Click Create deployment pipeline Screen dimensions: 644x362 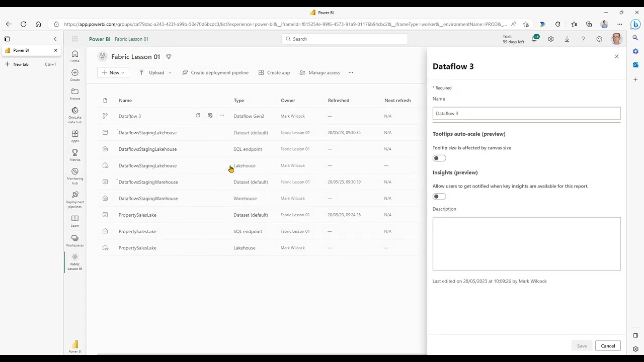(x=215, y=72)
